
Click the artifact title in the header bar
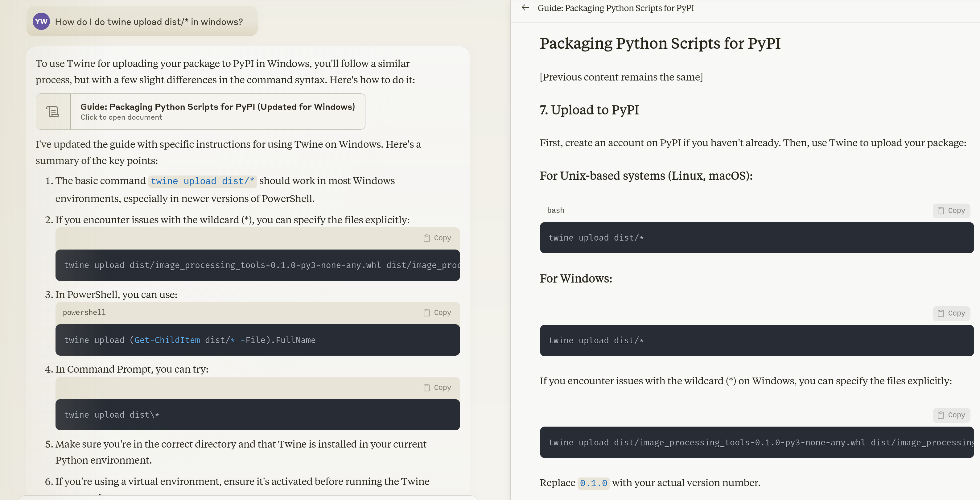coord(616,8)
